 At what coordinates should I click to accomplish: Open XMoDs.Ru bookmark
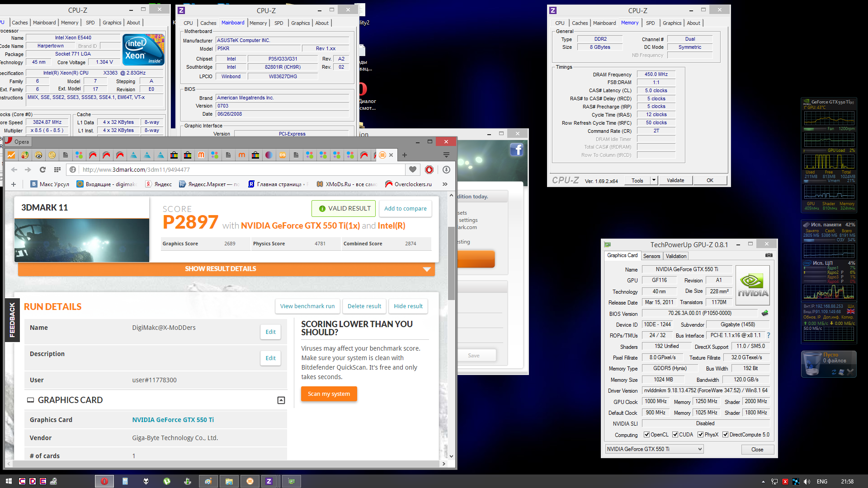[x=347, y=184]
